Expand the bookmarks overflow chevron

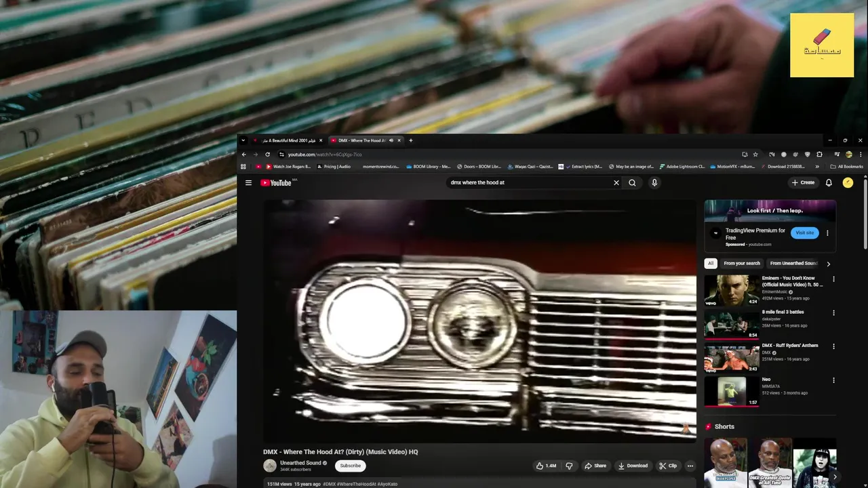pyautogui.click(x=817, y=166)
